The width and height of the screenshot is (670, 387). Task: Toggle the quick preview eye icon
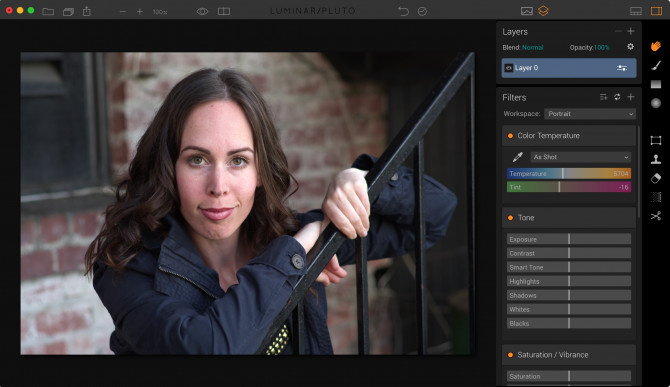(x=202, y=12)
